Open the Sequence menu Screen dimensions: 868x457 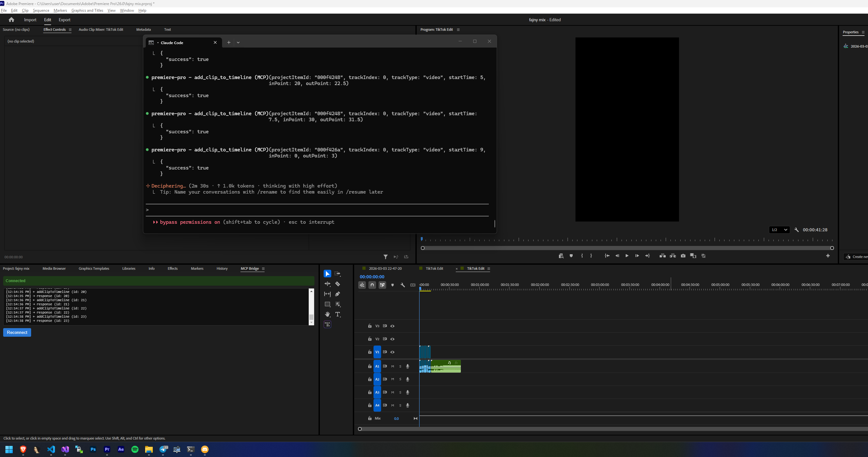41,10
